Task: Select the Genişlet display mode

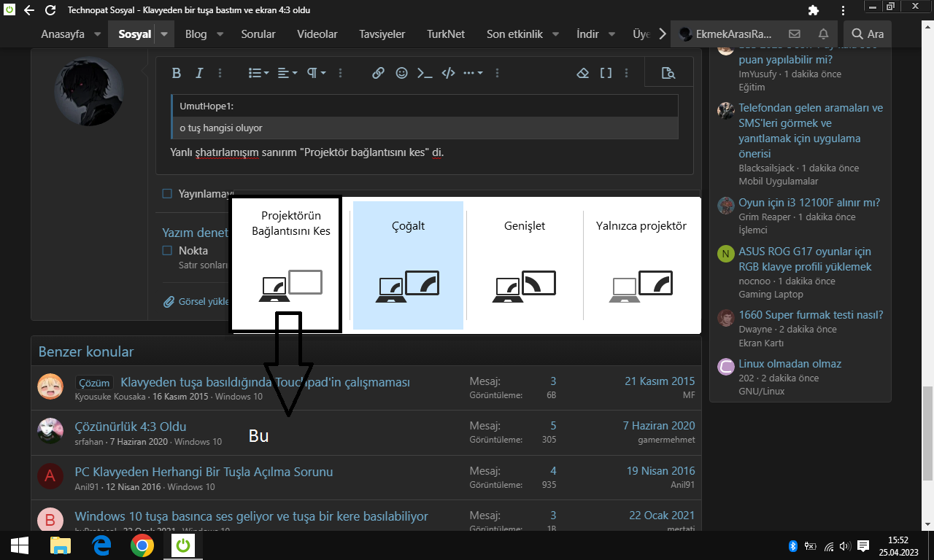Action: 525,265
